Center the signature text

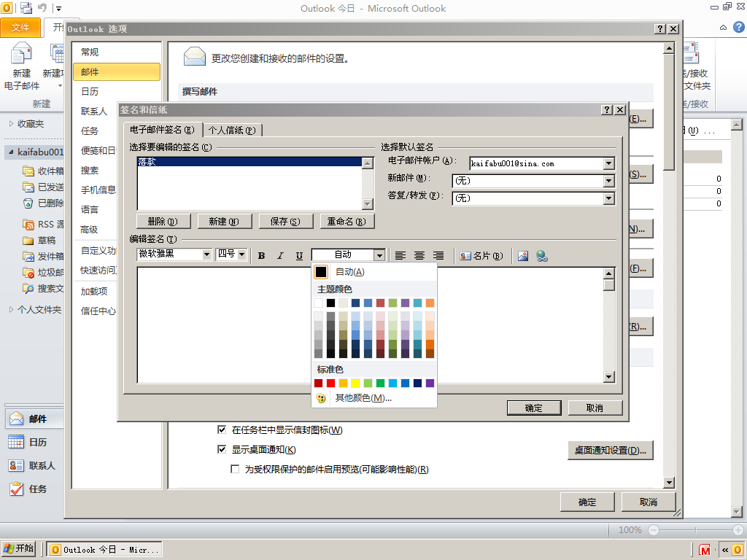419,256
